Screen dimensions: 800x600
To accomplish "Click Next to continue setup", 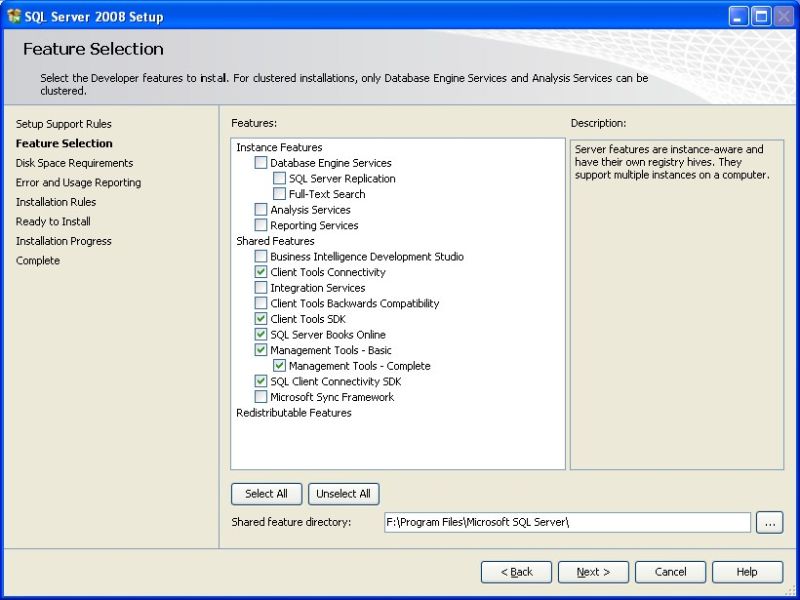I will coord(594,571).
